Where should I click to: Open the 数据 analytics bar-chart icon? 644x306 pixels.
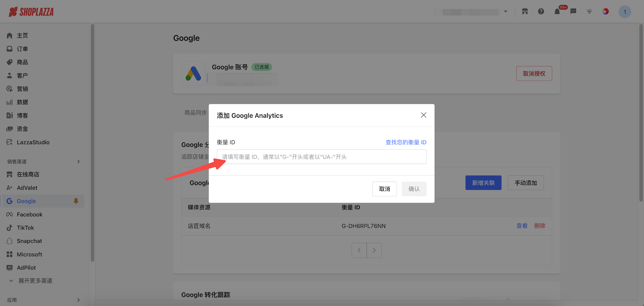pyautogui.click(x=9, y=102)
